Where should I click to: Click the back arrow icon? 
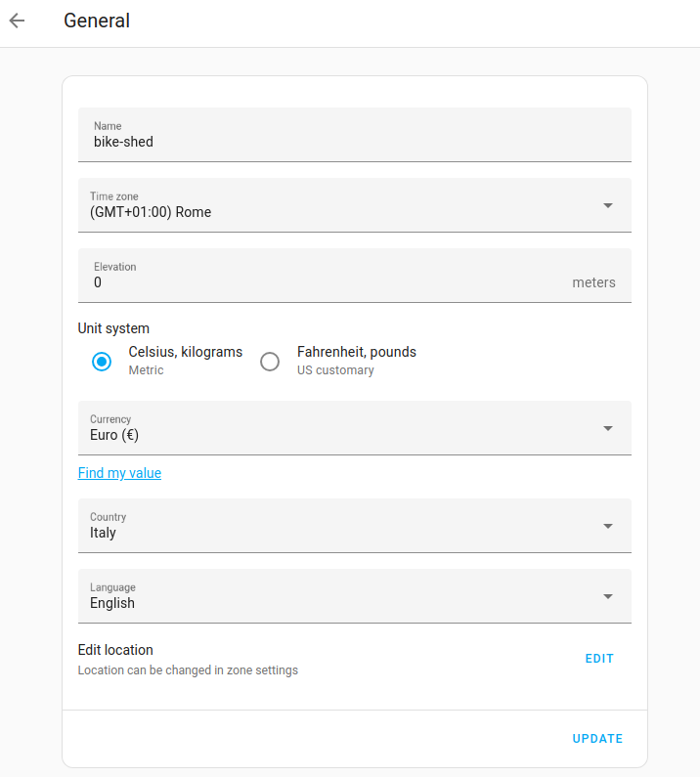pos(17,21)
